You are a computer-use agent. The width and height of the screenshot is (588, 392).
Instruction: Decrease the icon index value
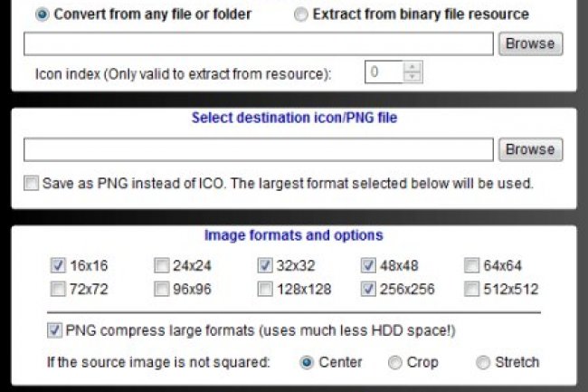coord(413,77)
